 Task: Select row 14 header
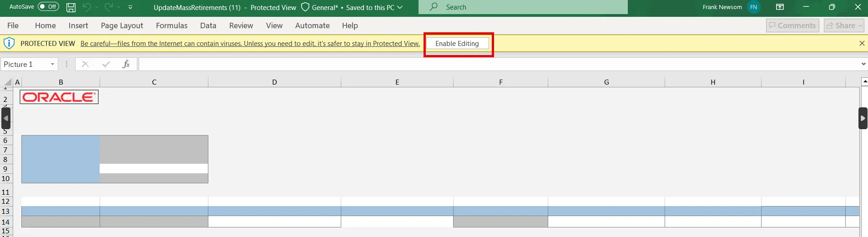coord(6,222)
